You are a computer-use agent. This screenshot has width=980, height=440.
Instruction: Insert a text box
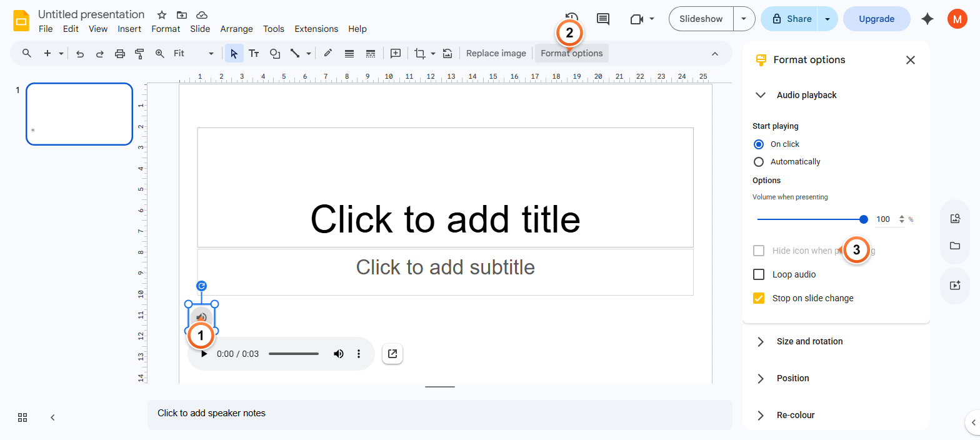click(x=254, y=54)
